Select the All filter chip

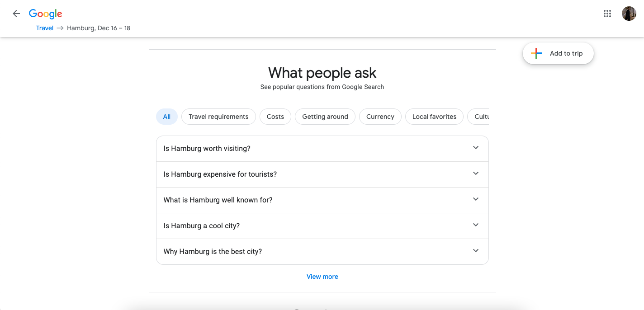167,117
